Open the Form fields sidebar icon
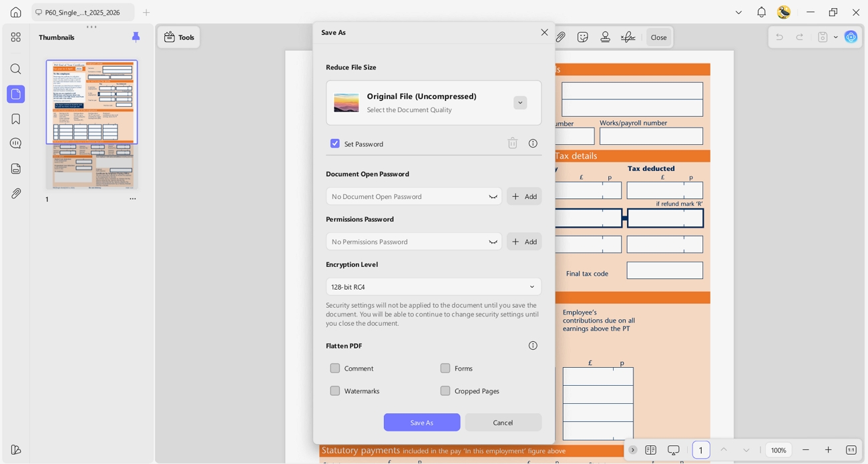This screenshot has width=868, height=464. (x=16, y=168)
